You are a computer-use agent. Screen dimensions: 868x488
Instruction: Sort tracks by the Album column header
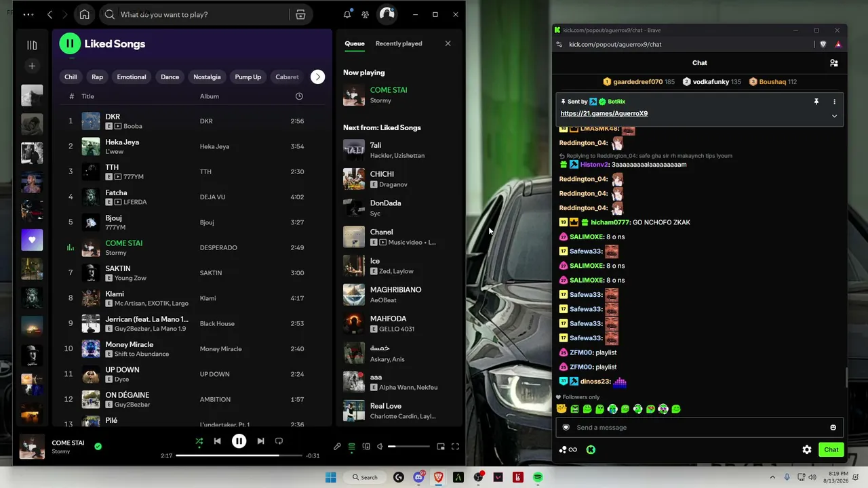(x=209, y=96)
